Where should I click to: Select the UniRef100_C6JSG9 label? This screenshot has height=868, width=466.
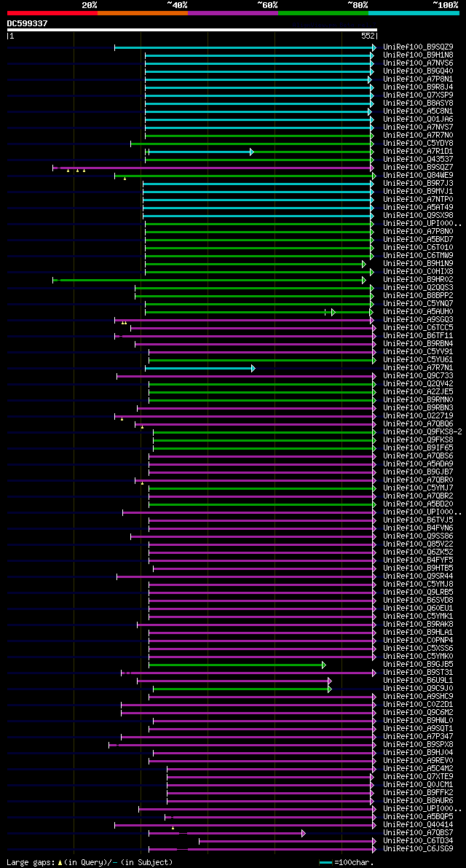click(419, 850)
